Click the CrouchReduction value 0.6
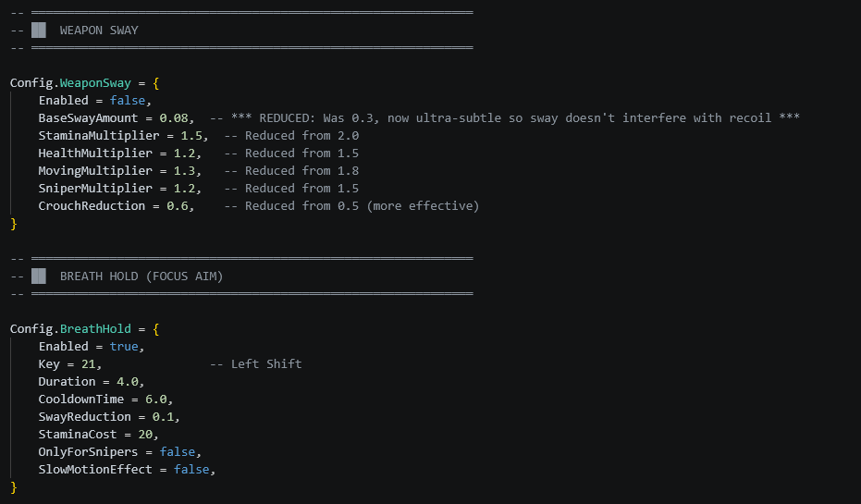The width and height of the screenshot is (861, 504). 178,206
